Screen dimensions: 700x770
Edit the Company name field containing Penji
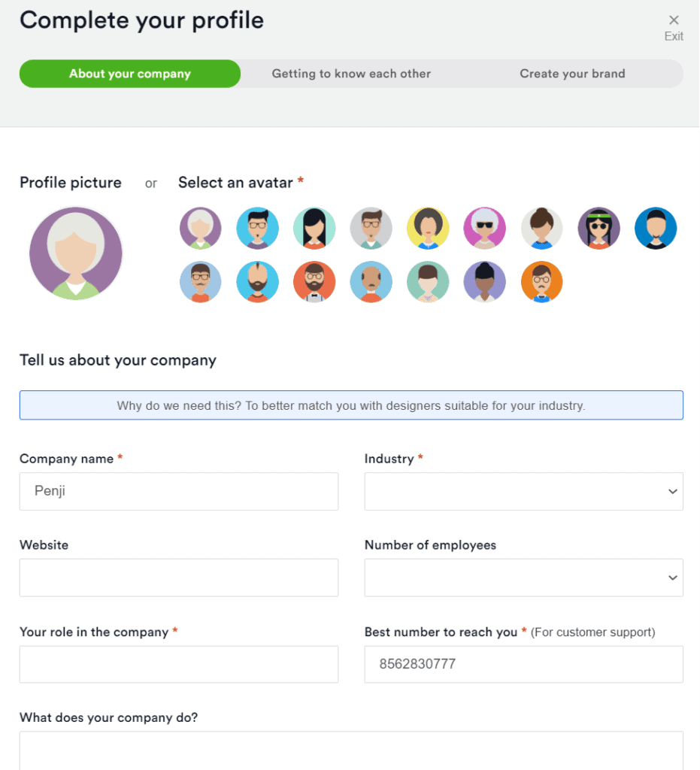tap(179, 491)
